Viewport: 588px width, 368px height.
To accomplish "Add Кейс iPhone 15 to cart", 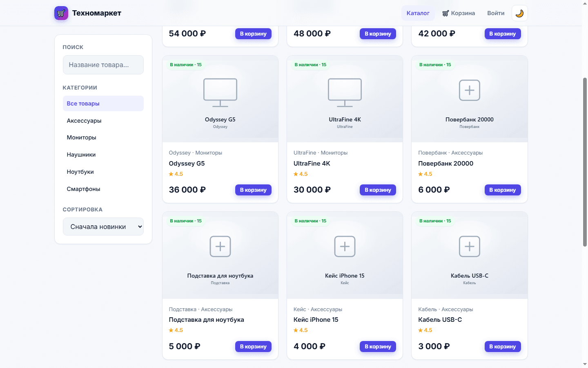I will [x=378, y=346].
